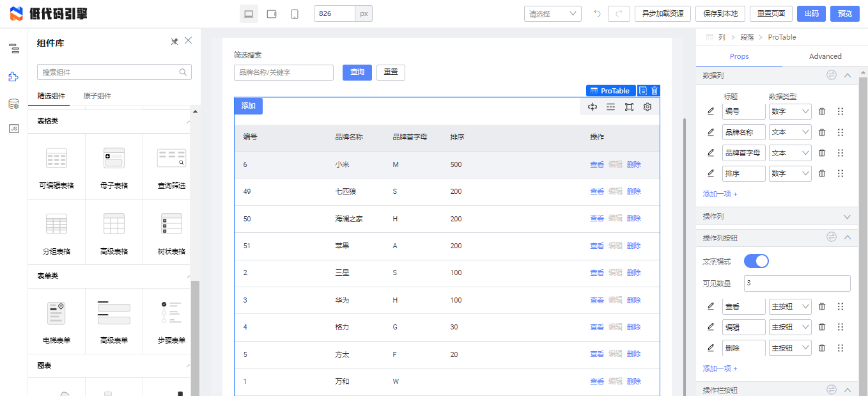Switch to the Props tab
868x396 pixels.
739,56
